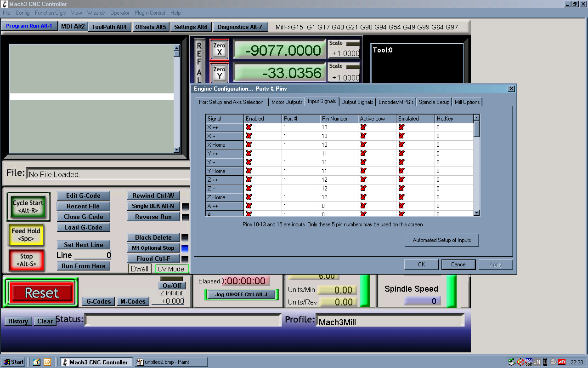588x368 pixels.
Task: Toggle Active Low for Y Home signal
Action: click(363, 171)
